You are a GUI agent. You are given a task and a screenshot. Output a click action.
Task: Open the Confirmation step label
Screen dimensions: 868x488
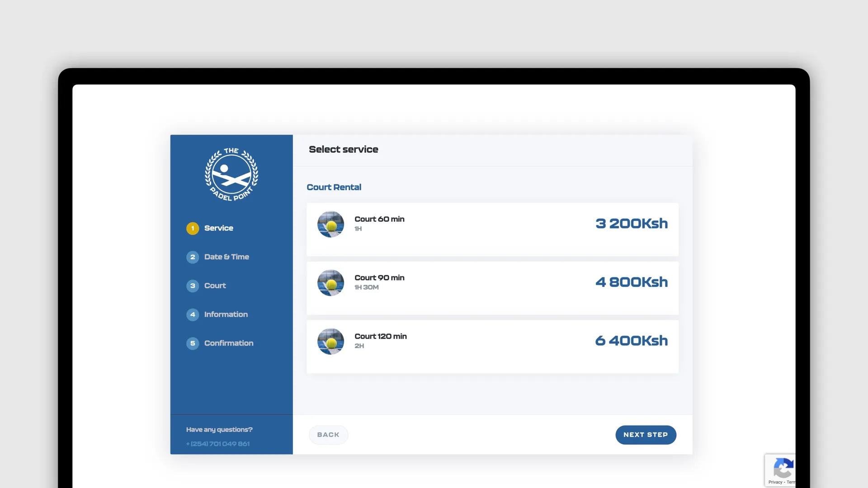click(229, 343)
